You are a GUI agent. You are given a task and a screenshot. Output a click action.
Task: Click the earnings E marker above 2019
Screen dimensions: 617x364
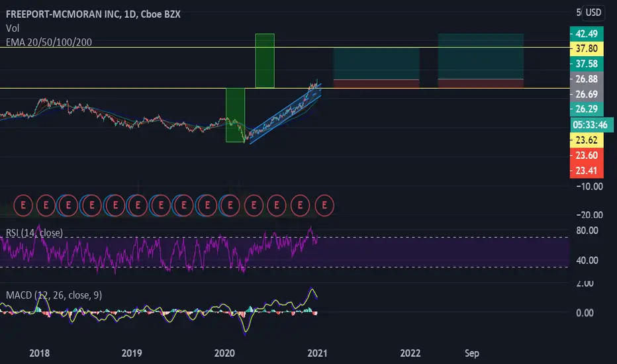point(138,205)
